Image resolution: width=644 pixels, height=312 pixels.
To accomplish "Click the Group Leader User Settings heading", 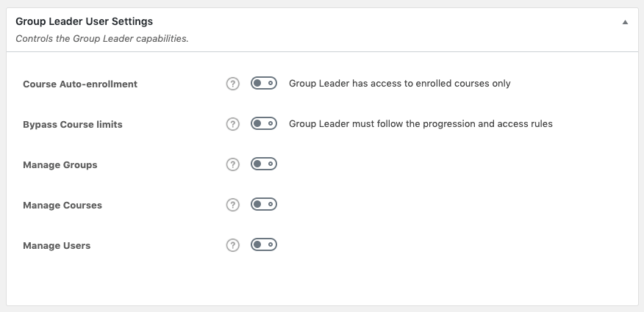I will pyautogui.click(x=84, y=22).
